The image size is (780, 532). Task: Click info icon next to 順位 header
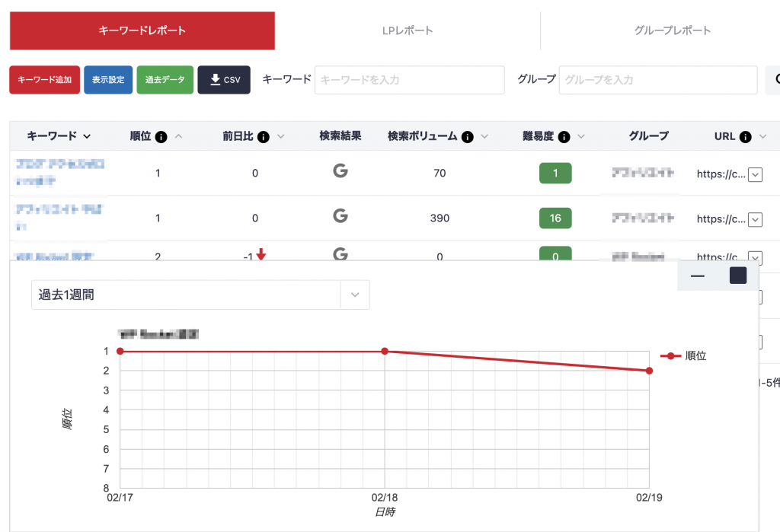[x=161, y=137]
